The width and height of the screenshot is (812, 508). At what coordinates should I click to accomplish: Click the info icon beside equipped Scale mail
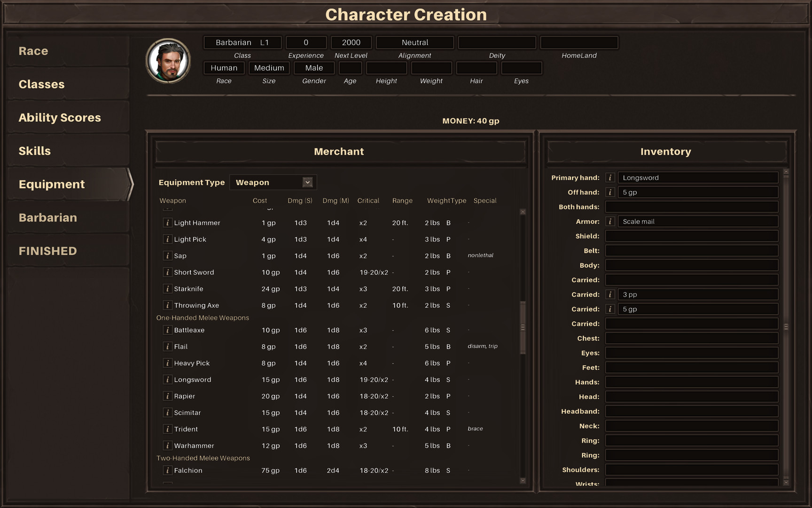610,221
